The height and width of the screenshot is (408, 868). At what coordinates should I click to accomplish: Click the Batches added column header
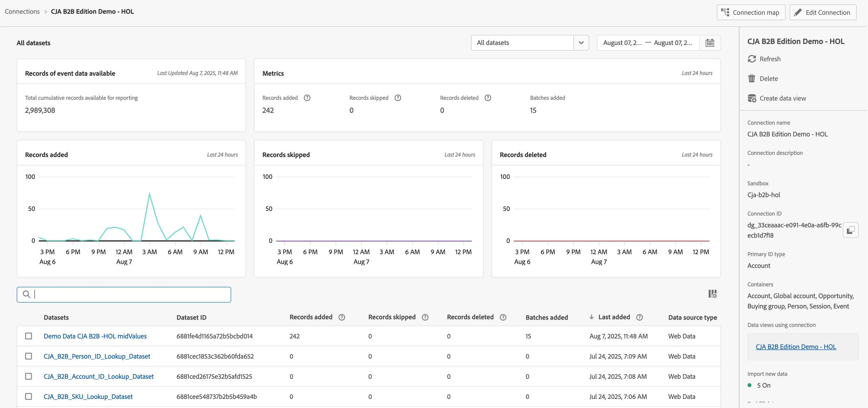(x=547, y=317)
